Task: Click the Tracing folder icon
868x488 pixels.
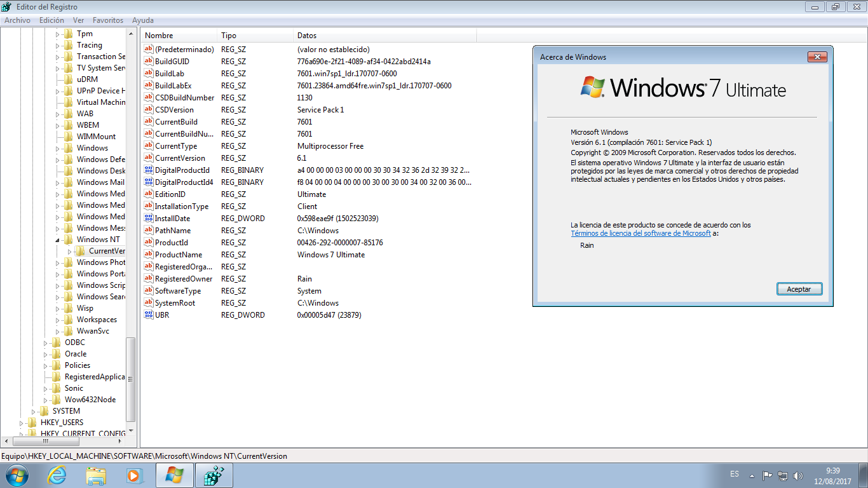Action: click(68, 45)
